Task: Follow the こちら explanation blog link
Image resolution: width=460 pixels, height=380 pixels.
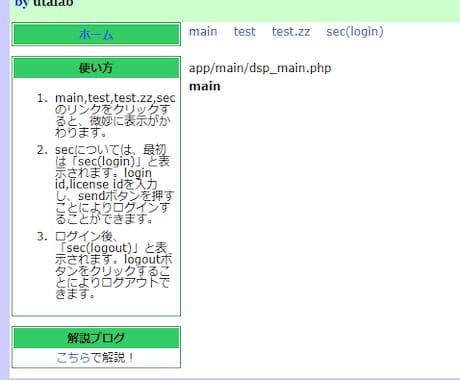Action: (x=73, y=357)
